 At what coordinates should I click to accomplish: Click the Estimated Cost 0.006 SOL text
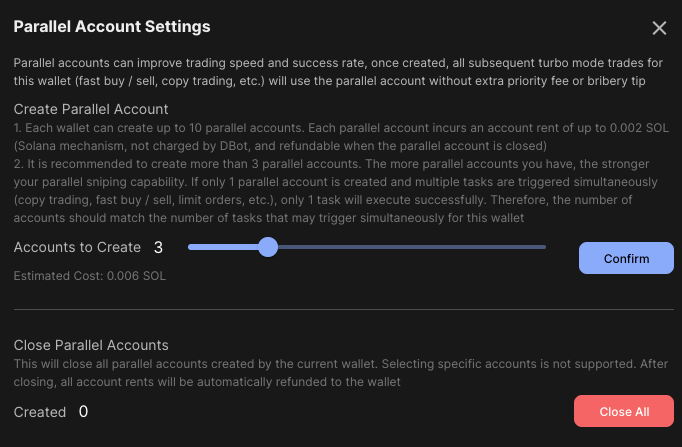pos(90,276)
